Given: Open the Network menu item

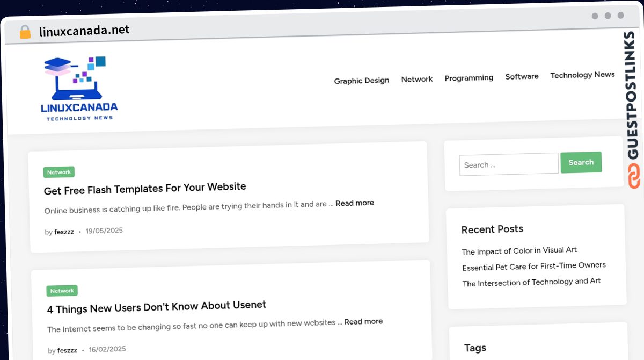Looking at the screenshot, I should click(417, 79).
